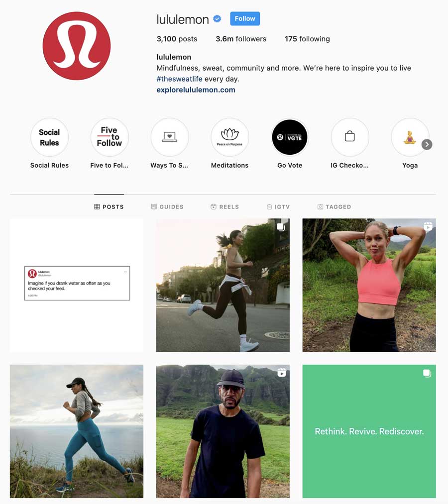The image size is (448, 504).
Task: Open IG Checkout shopping bag highlight
Action: point(350,137)
